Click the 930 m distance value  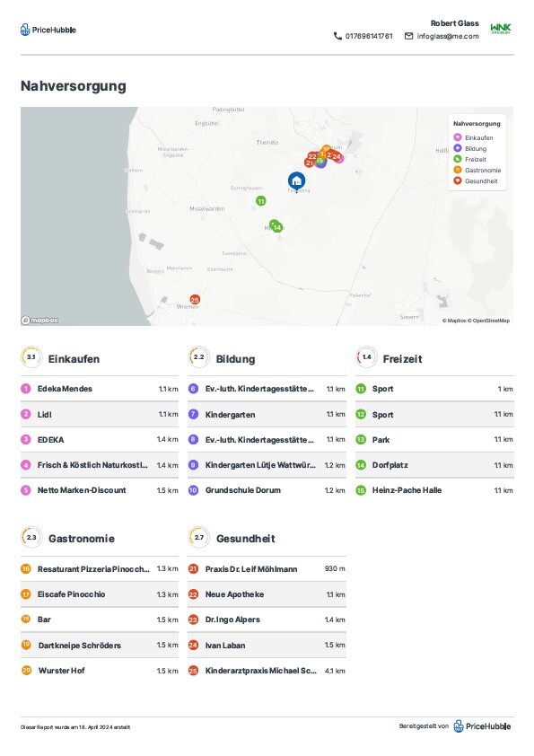point(335,569)
